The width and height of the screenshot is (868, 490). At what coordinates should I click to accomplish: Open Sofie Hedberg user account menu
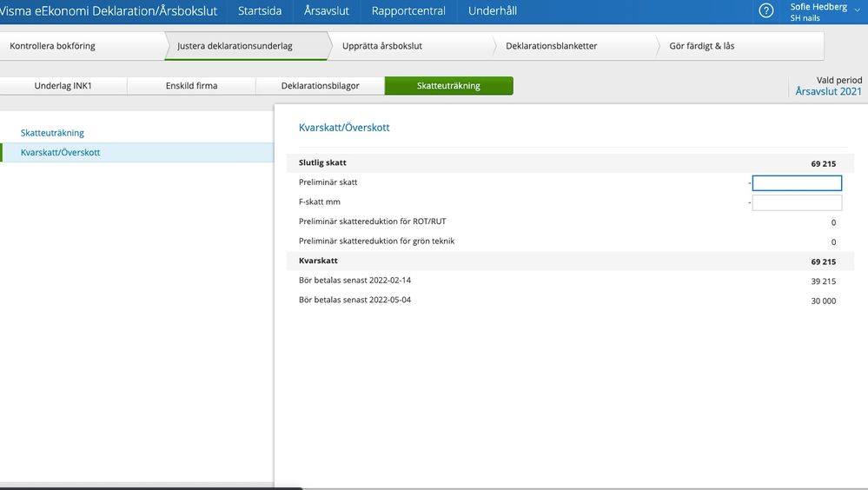823,11
